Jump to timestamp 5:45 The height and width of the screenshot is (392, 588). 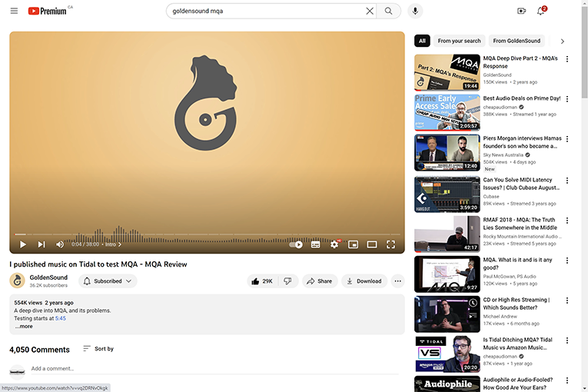coord(61,318)
